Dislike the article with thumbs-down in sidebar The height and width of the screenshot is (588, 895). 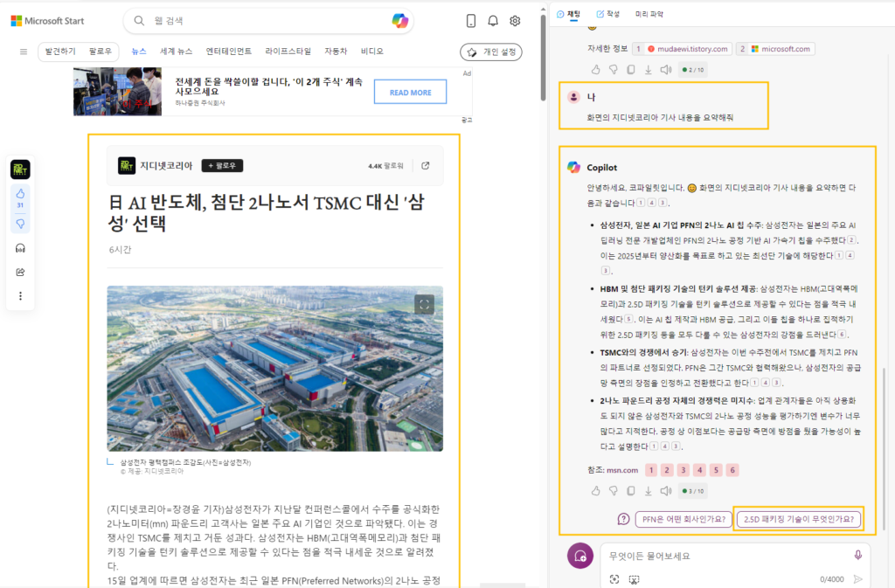pyautogui.click(x=21, y=225)
